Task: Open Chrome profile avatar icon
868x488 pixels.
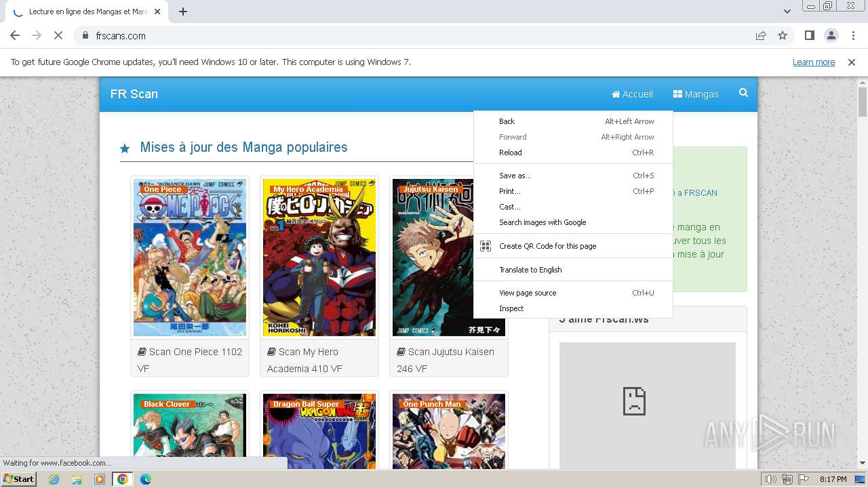Action: [x=831, y=35]
